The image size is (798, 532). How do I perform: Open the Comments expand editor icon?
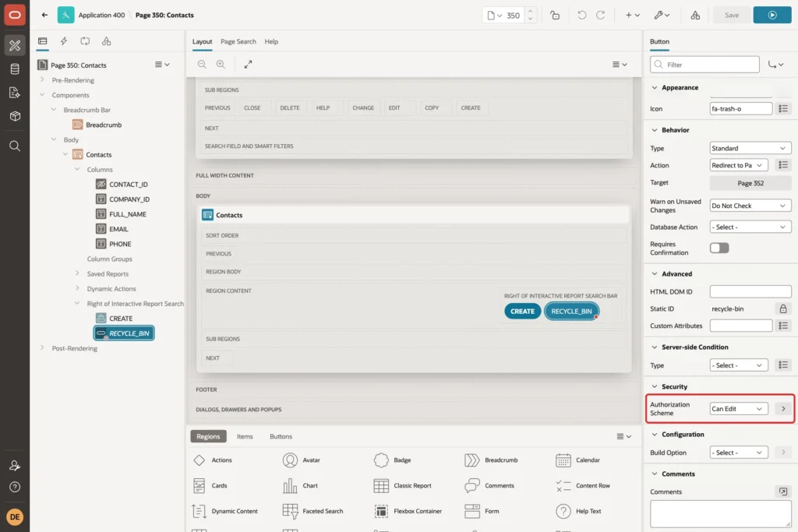(783, 491)
